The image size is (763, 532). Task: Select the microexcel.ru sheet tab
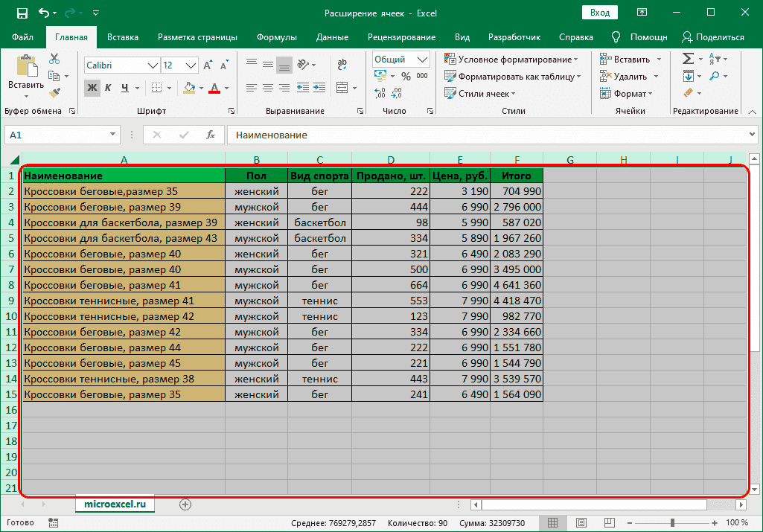point(116,504)
